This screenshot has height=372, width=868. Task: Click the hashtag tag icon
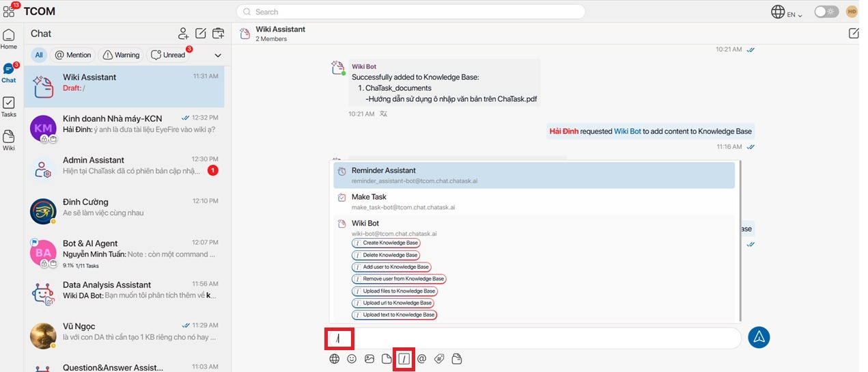click(439, 359)
